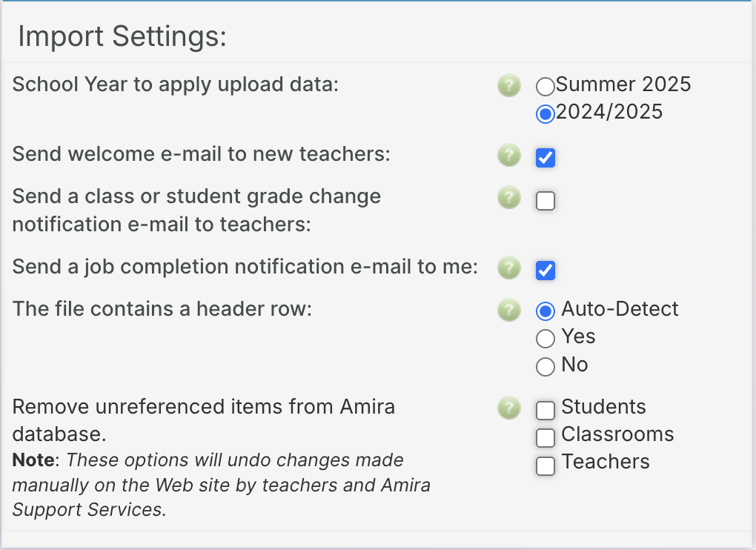
Task: Enable grade change notification e-mails to teachers
Action: coord(546,200)
